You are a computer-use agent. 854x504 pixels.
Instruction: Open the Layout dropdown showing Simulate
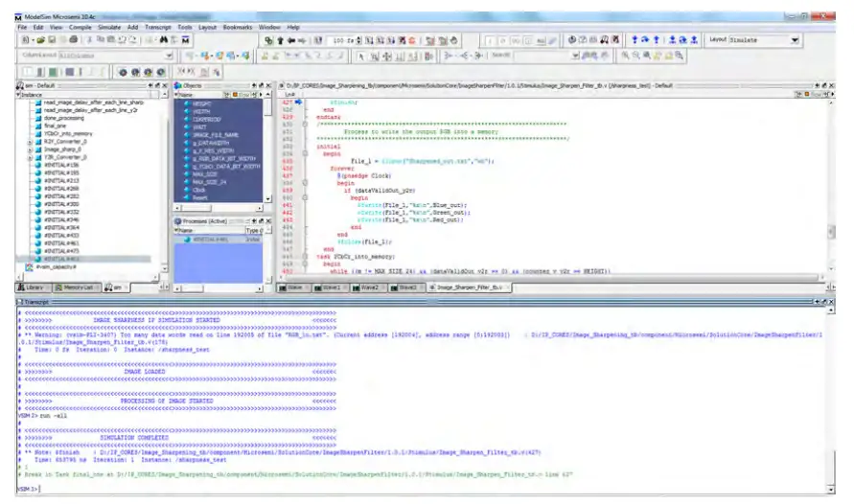[x=795, y=41]
